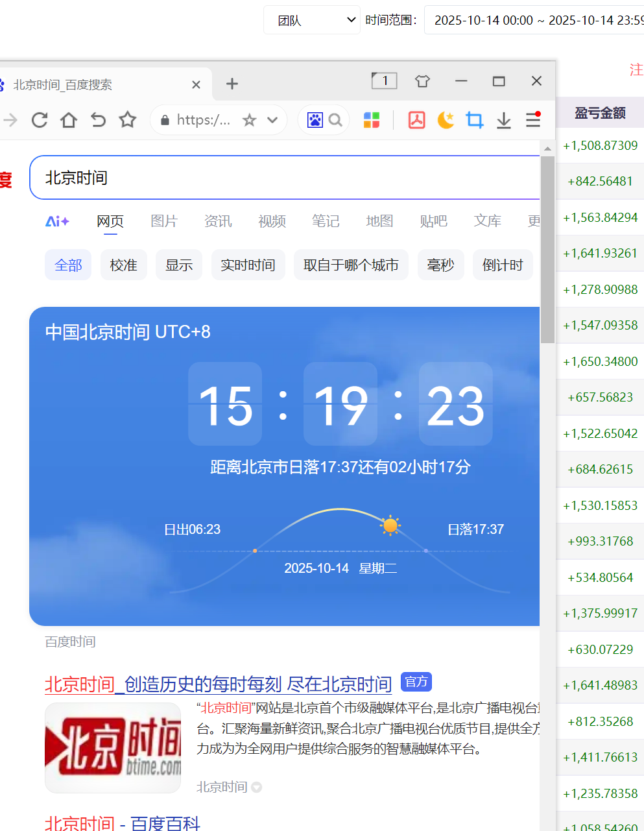Toggle night mode moon icon
This screenshot has width=644, height=831.
(446, 120)
